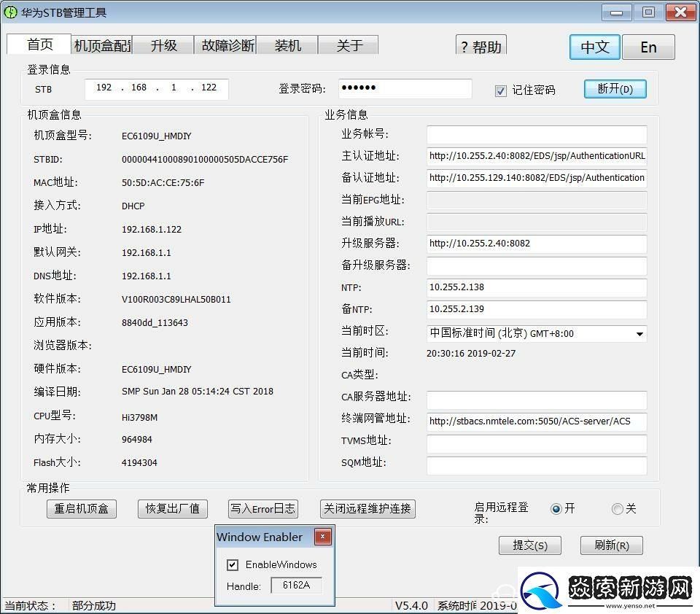Switch interface language to En
700x614 pixels.
[x=648, y=47]
